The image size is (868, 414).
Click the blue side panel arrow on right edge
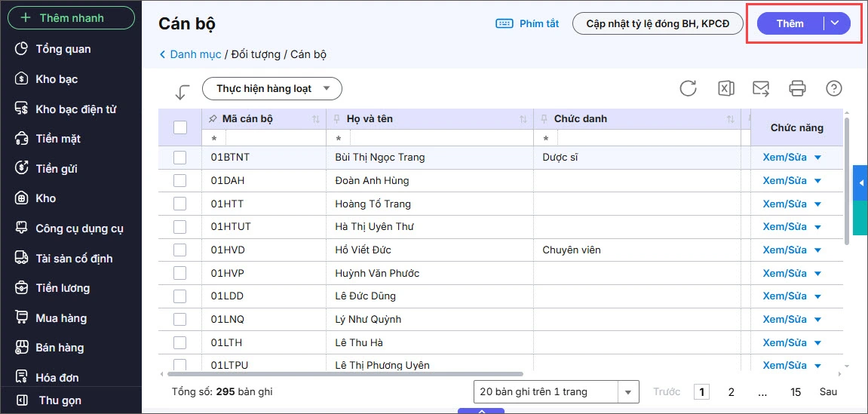click(x=860, y=182)
